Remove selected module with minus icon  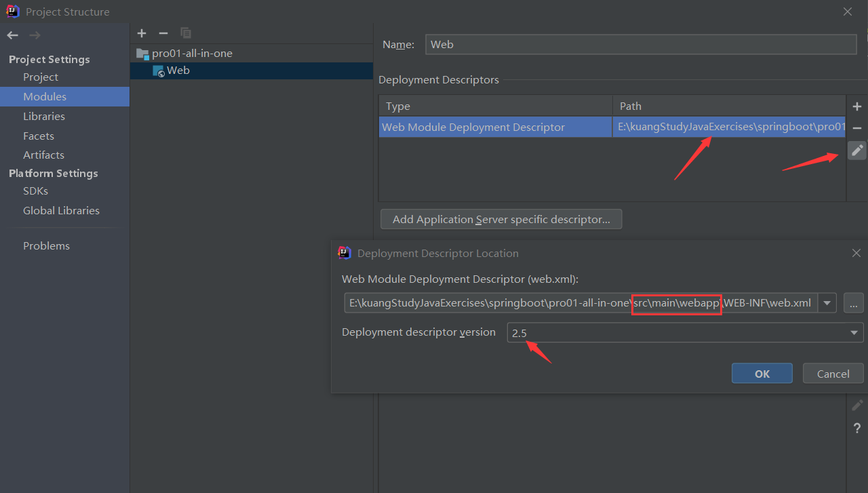pos(163,33)
